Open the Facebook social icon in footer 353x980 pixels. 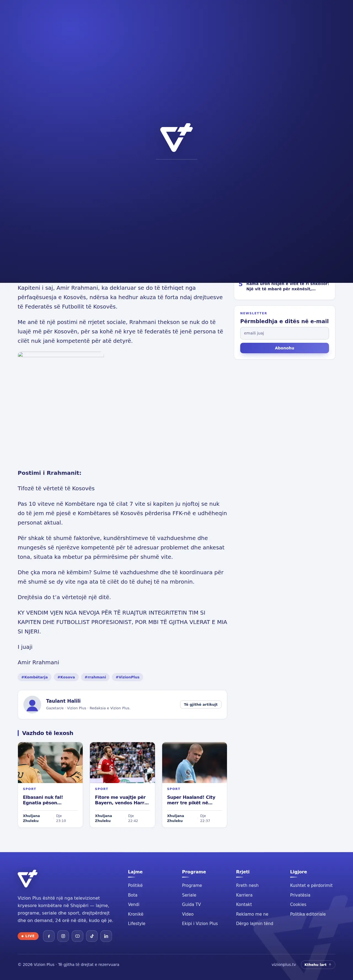[49, 936]
